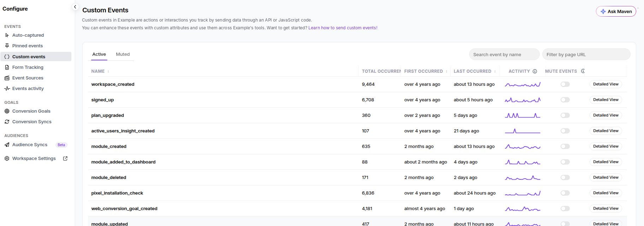The width and height of the screenshot is (644, 226).
Task: Click the Form Tracking document icon
Action: click(7, 67)
